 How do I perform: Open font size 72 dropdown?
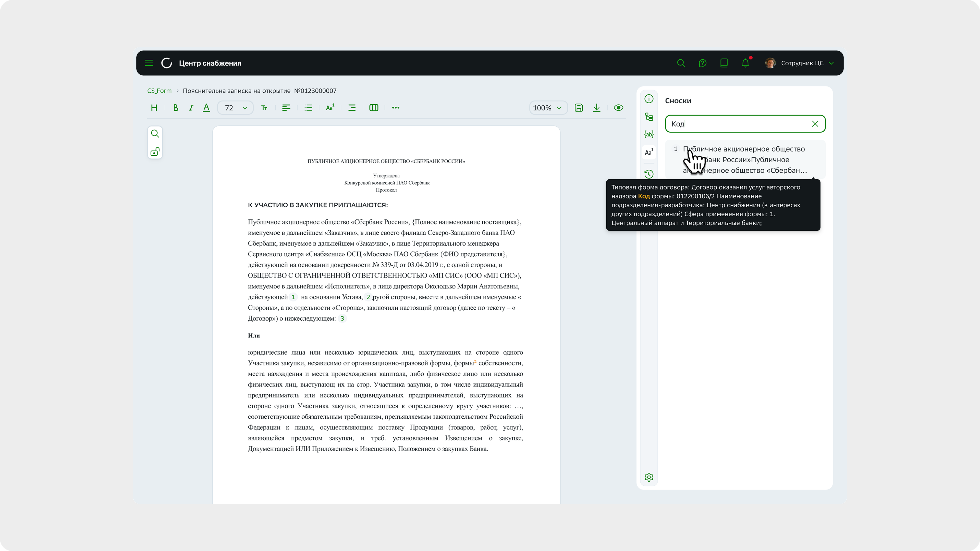tap(236, 108)
